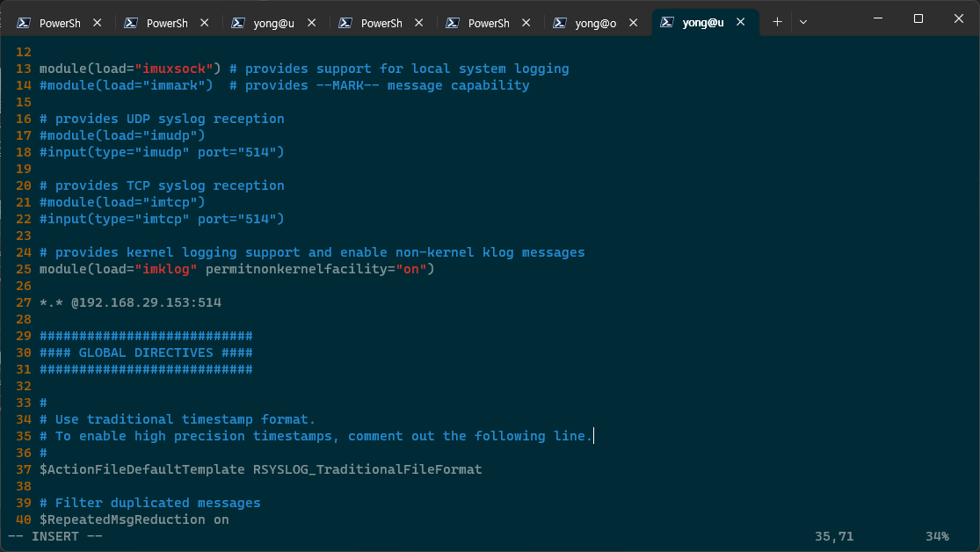Image resolution: width=980 pixels, height=552 pixels.
Task: Click the '#module(load="imudp")' line
Action: click(x=122, y=135)
